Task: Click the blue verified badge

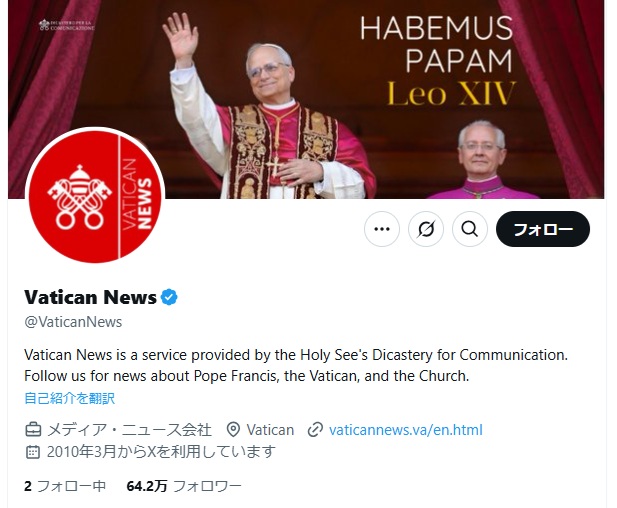Action: 169,297
